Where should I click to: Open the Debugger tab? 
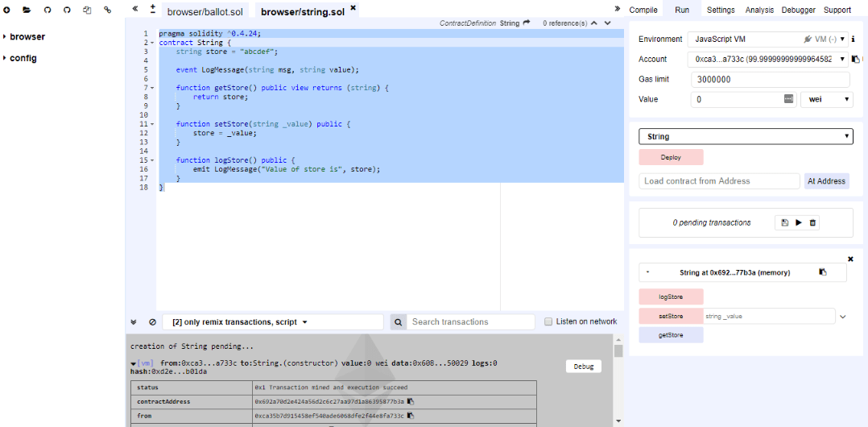[798, 10]
